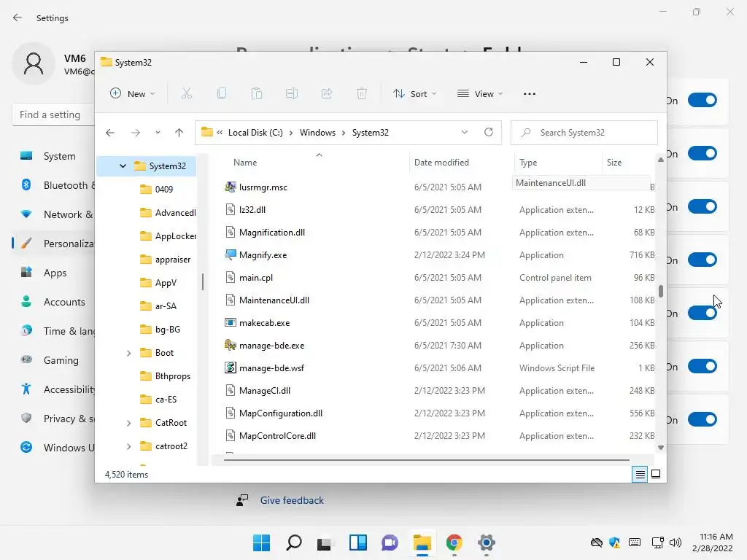The width and height of the screenshot is (747, 560).
Task: Open Bluetooth category in Settings sidebar
Action: click(x=53, y=185)
